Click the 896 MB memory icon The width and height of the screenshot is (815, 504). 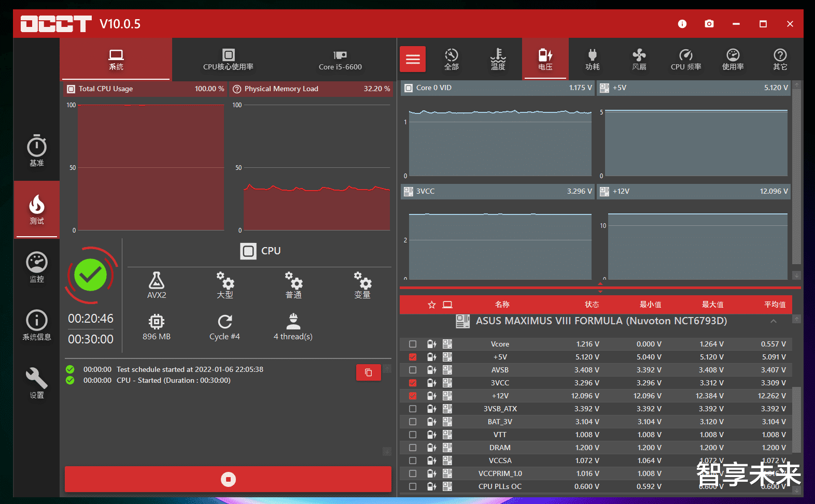coord(157,322)
